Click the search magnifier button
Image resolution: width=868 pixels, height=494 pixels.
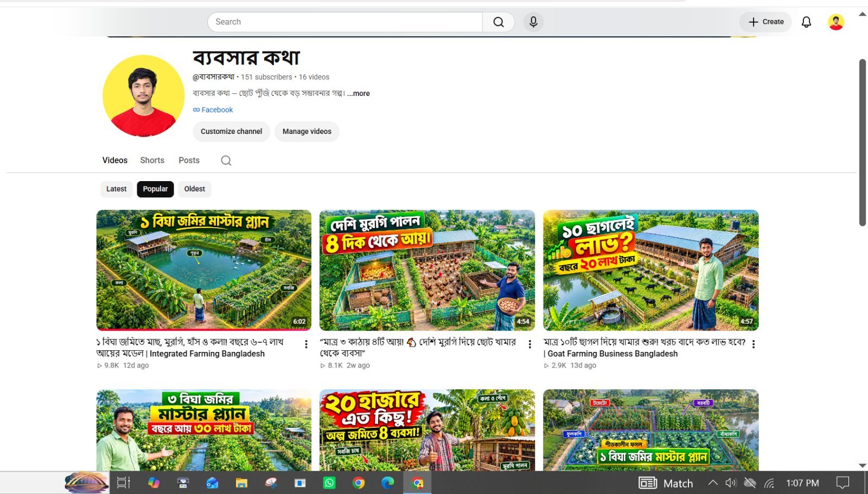499,22
